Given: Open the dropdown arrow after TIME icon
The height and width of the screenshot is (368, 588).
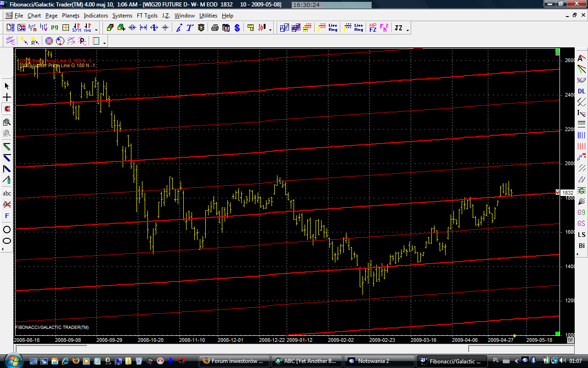Looking at the screenshot, I should coord(96,30).
